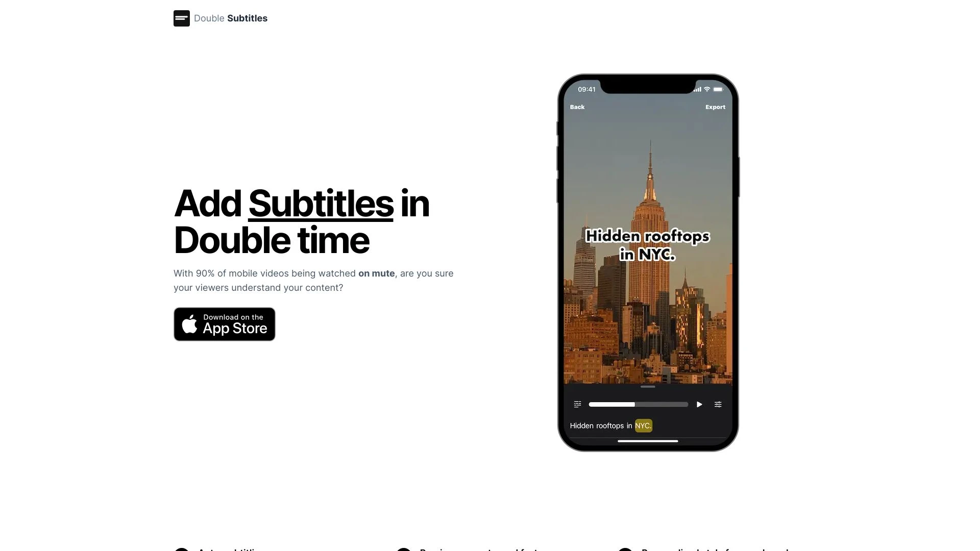Click the play button in video preview
This screenshot has height=551, width=980.
click(699, 405)
